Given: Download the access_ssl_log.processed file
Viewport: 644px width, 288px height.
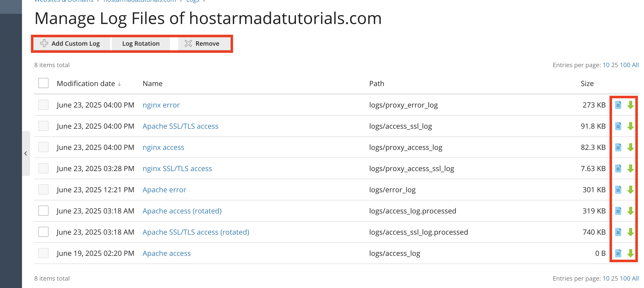Looking at the screenshot, I should coord(630,232).
